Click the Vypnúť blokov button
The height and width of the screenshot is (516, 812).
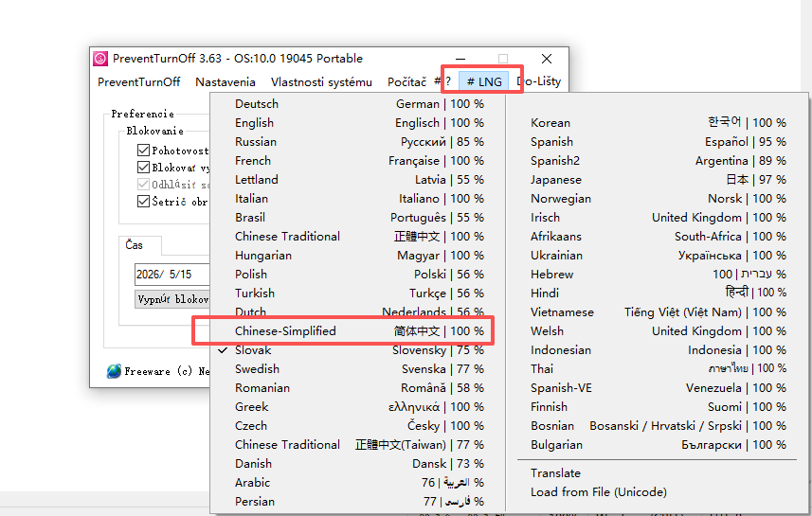(172, 299)
